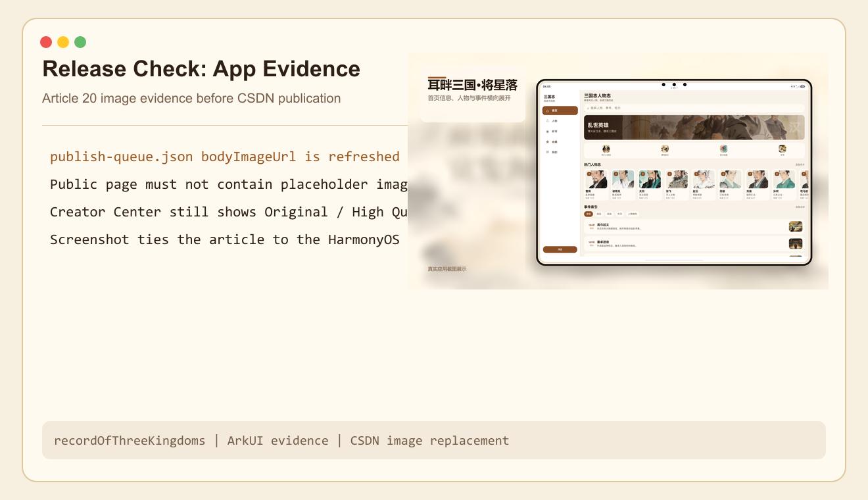The width and height of the screenshot is (868, 500).
Task: Open the 周瑜 character card
Action: [730, 185]
